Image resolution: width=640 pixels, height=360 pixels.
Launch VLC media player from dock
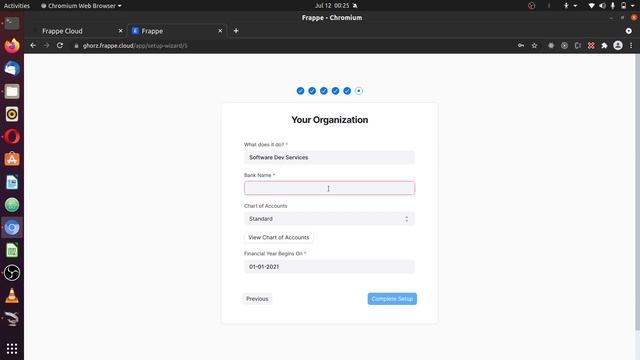[12, 296]
